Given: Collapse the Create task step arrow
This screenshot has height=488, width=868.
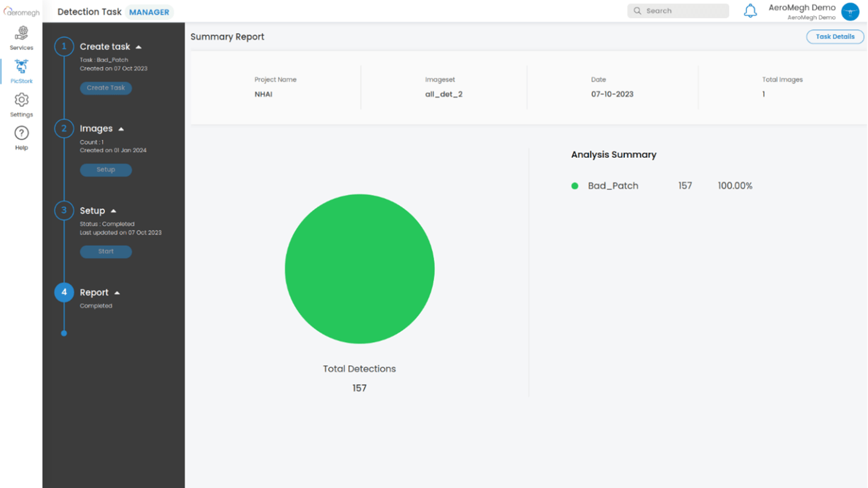Looking at the screenshot, I should pos(138,47).
